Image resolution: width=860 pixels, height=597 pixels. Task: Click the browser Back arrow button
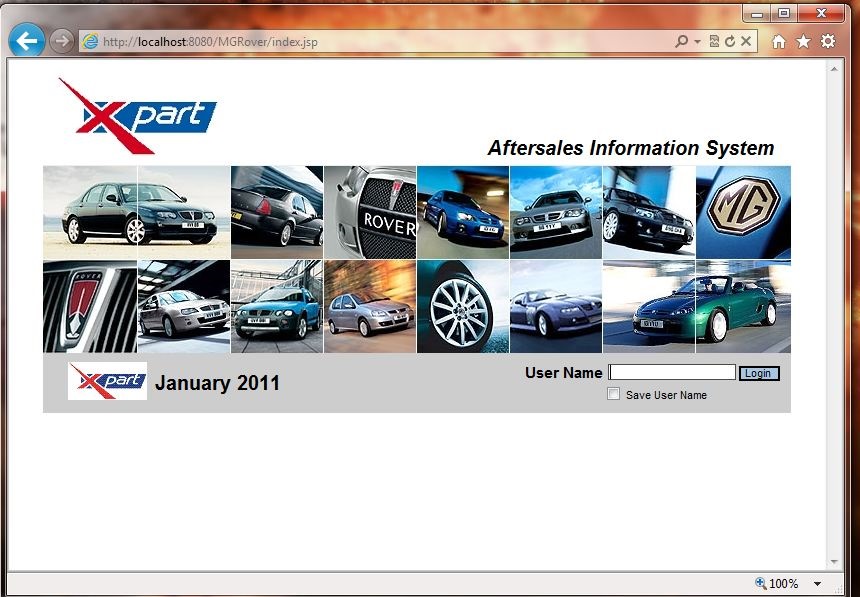click(26, 40)
